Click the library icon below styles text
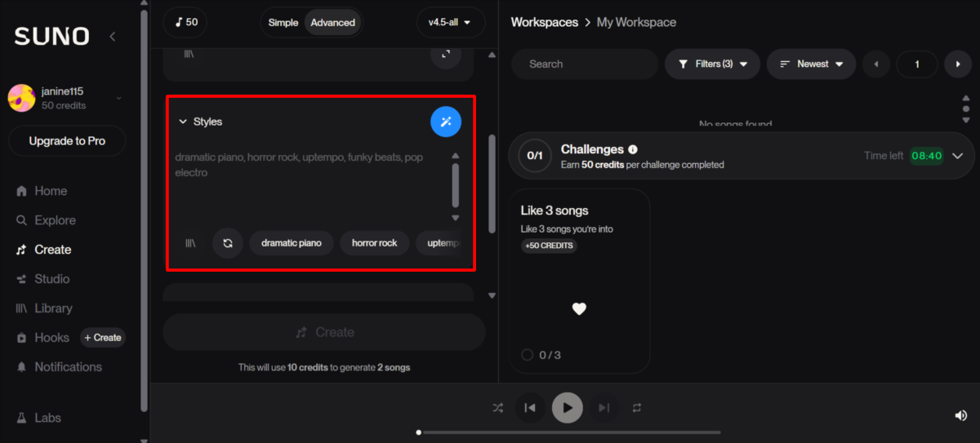Viewport: 980px width, 443px height. [x=190, y=243]
